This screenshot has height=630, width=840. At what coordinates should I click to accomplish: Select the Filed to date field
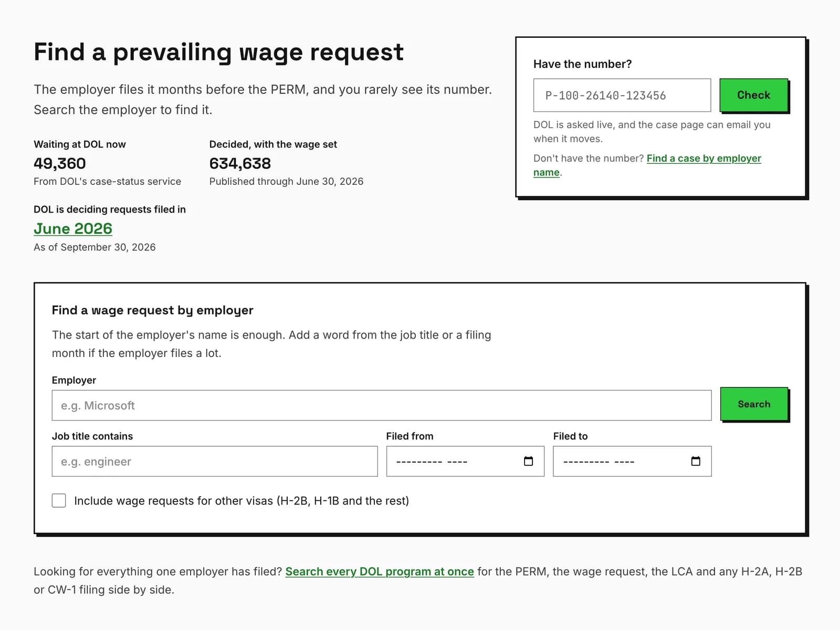click(x=632, y=461)
